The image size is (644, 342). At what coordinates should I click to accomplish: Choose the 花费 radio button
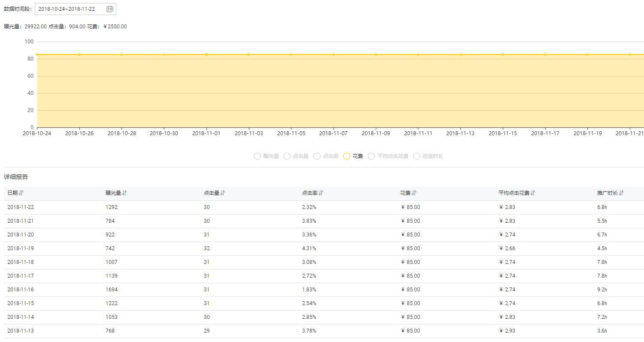tap(347, 156)
